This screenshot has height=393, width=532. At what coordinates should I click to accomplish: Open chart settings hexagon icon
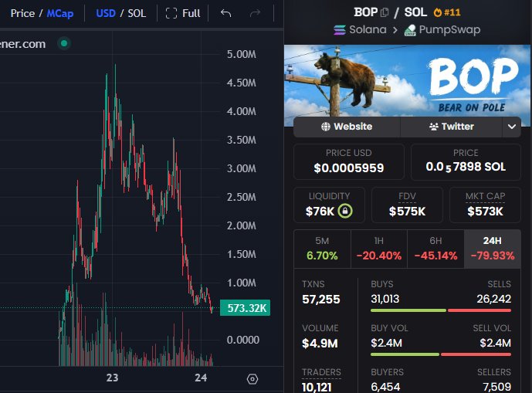[252, 379]
